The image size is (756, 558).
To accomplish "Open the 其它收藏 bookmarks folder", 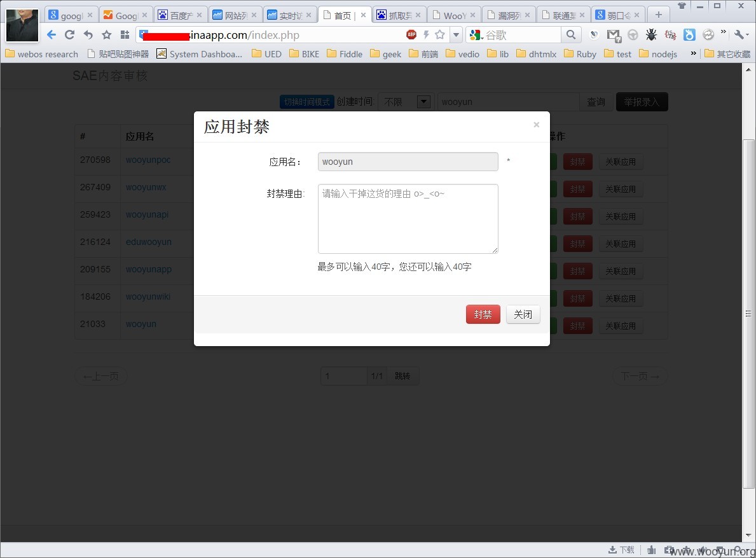I will 727,54.
